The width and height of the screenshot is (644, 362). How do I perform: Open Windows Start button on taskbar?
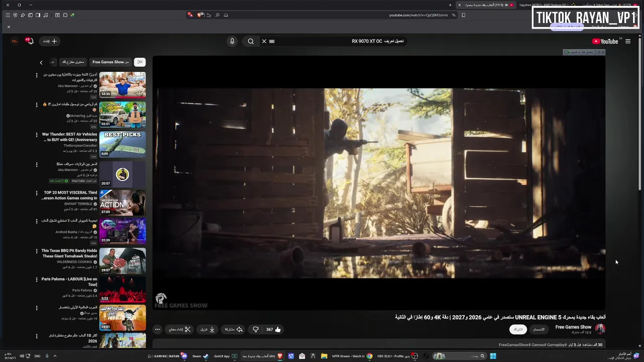pos(493,356)
